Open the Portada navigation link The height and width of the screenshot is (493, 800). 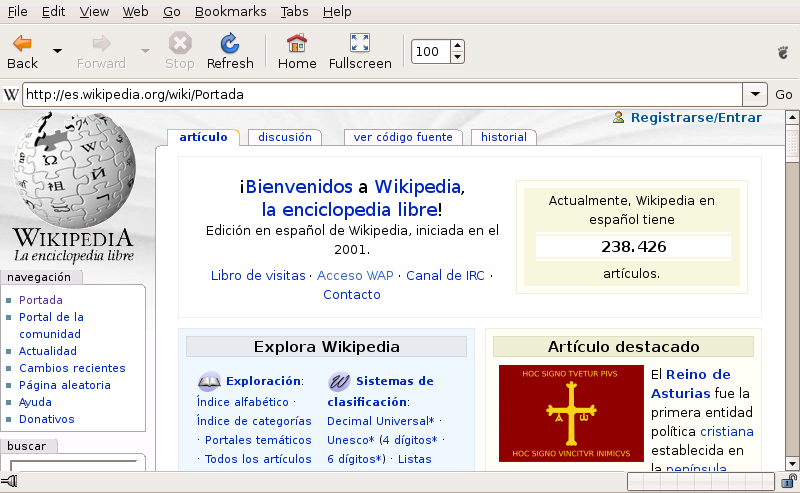41,300
